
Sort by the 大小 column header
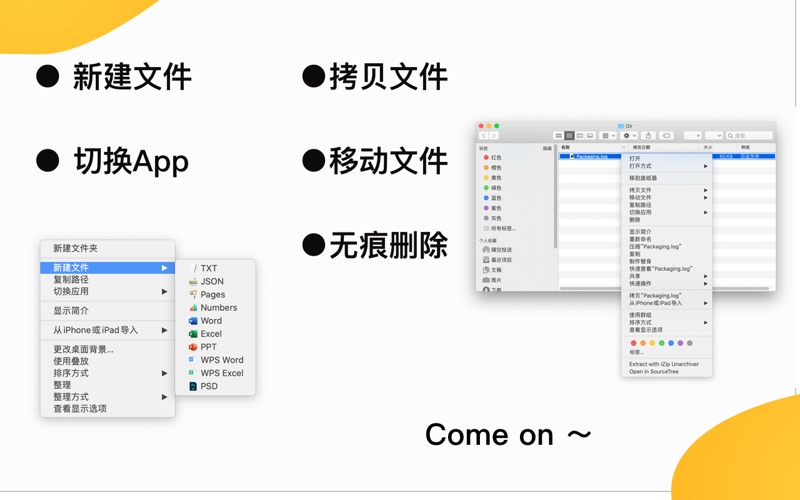pyautogui.click(x=718, y=147)
